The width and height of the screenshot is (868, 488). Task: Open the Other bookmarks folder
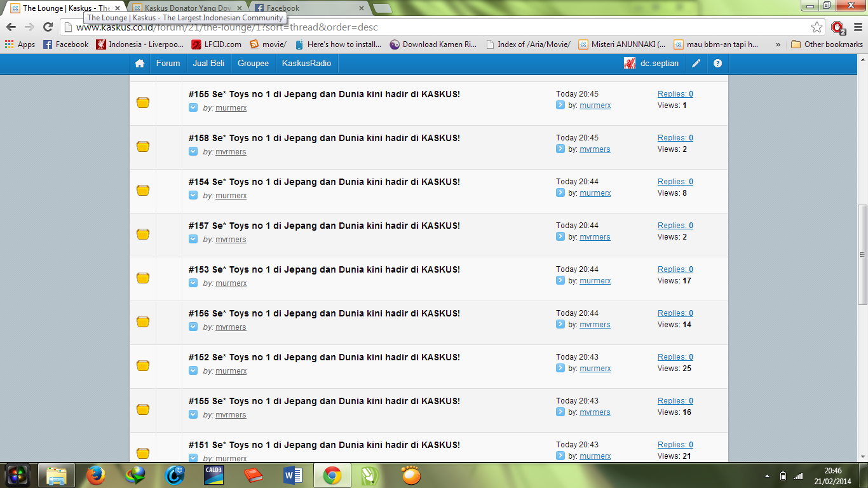pyautogui.click(x=827, y=44)
